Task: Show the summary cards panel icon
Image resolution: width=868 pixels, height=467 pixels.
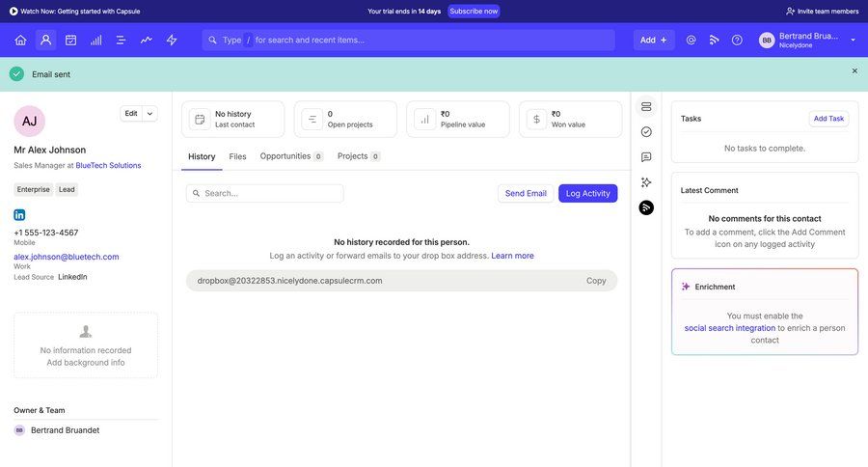Action: tap(646, 107)
